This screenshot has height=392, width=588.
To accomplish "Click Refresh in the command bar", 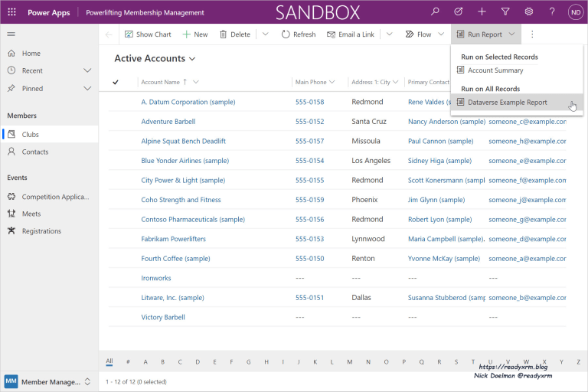I will pyautogui.click(x=299, y=34).
